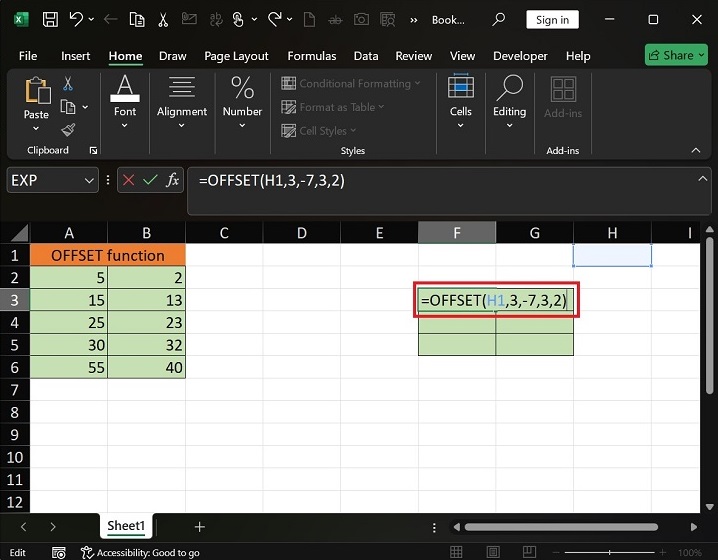Click the vertical scrollbar thumb
This screenshot has width=718, height=560.
click(x=709, y=315)
